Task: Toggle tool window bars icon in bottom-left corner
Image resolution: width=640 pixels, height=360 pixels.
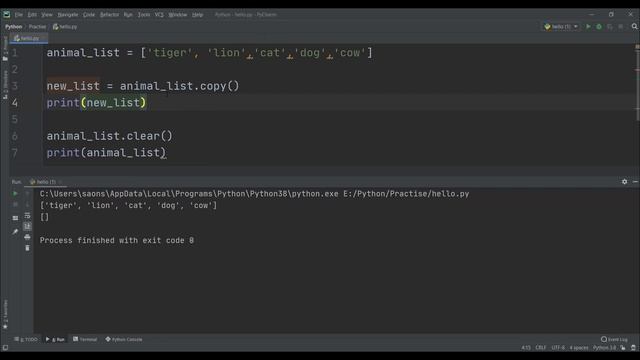Action: tap(5, 348)
